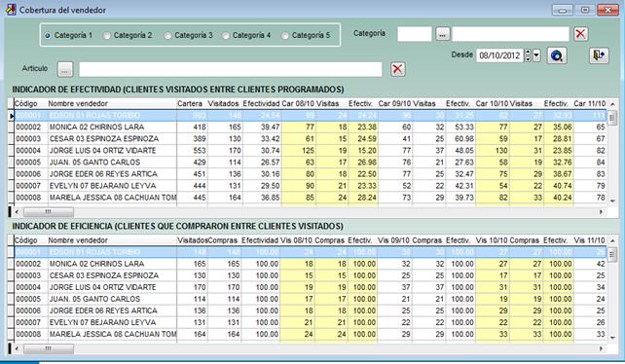Click Compras value 136 in Jorge Eder row

point(234,310)
